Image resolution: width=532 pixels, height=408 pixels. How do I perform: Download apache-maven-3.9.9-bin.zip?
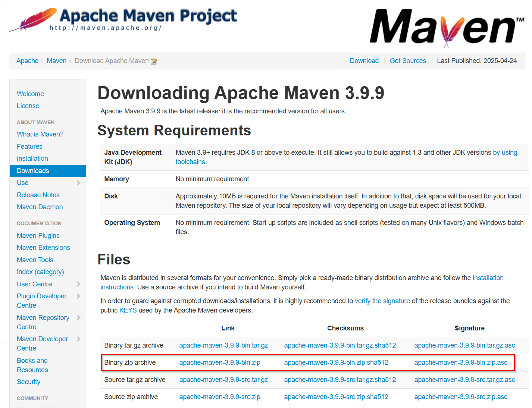click(220, 363)
